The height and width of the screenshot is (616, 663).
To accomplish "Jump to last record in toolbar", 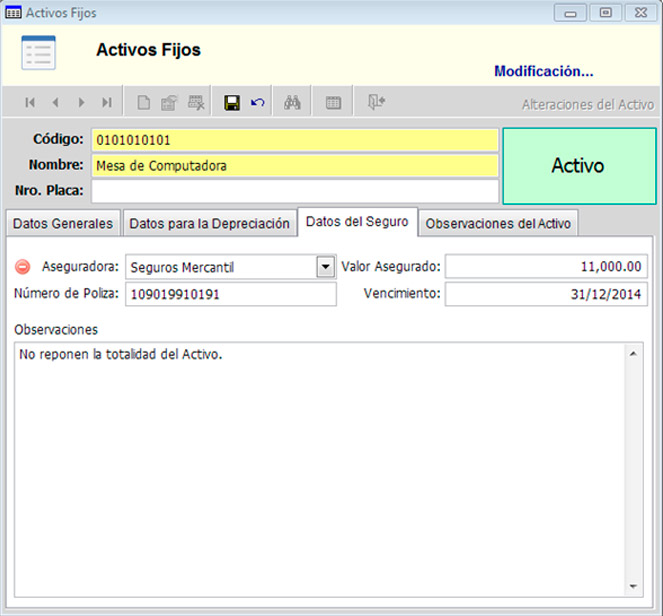I will coord(106,103).
